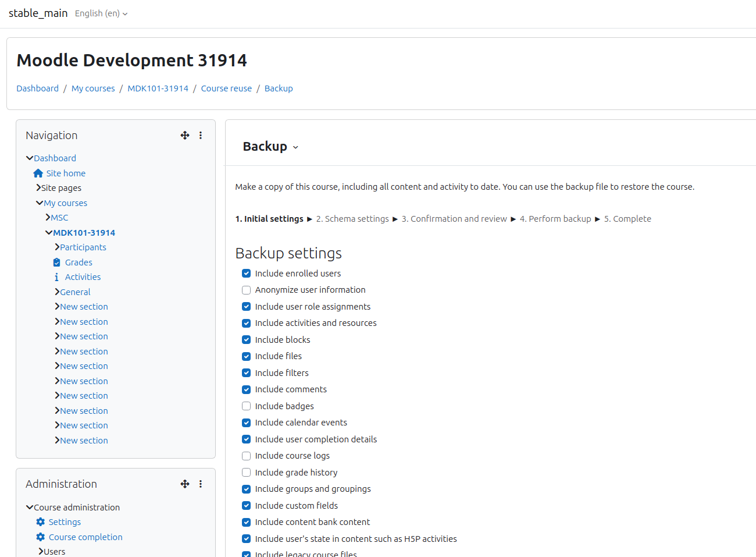Expand the MSC course node
Image resolution: width=756 pixels, height=557 pixels.
point(48,218)
